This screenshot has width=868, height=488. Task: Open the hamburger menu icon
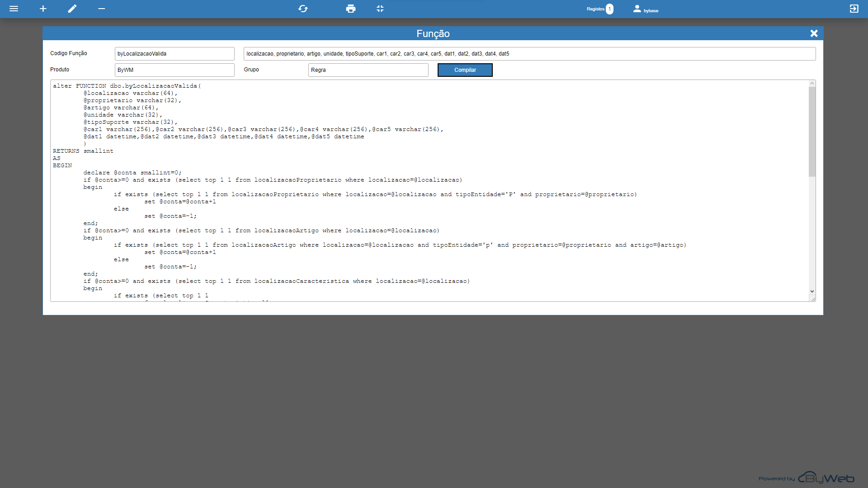[x=14, y=9]
